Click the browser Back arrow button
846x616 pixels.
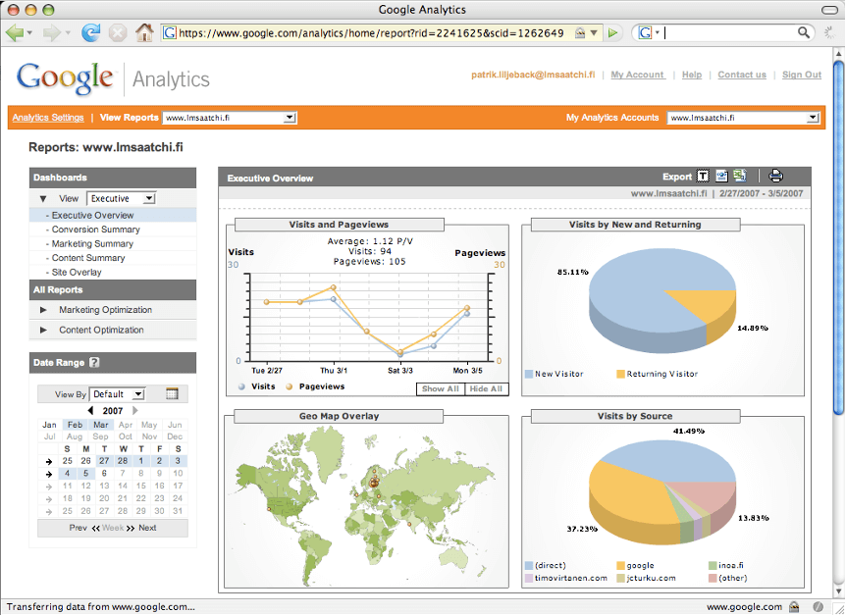[x=15, y=33]
